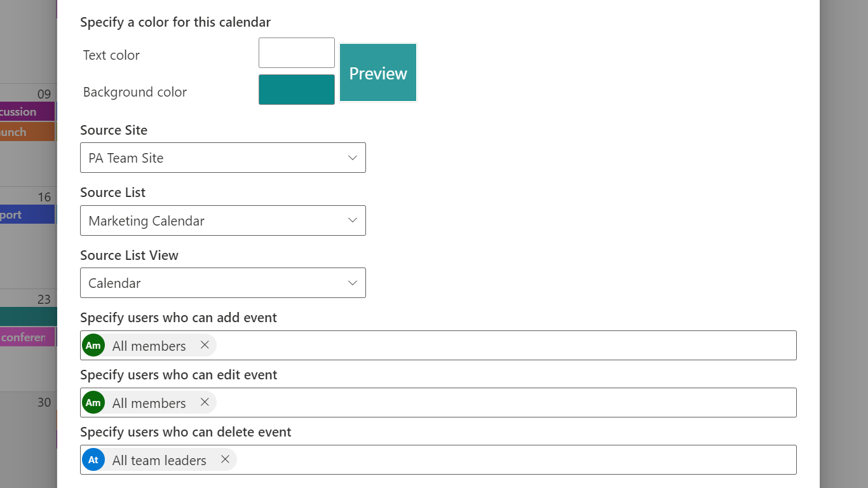The image size is (868, 488).
Task: Expand the Source List View dropdown chevron
Action: (x=353, y=283)
